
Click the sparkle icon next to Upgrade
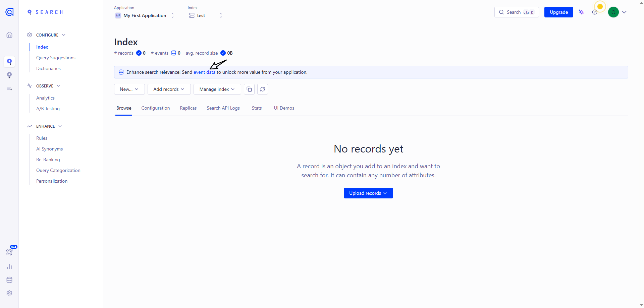[x=581, y=12]
